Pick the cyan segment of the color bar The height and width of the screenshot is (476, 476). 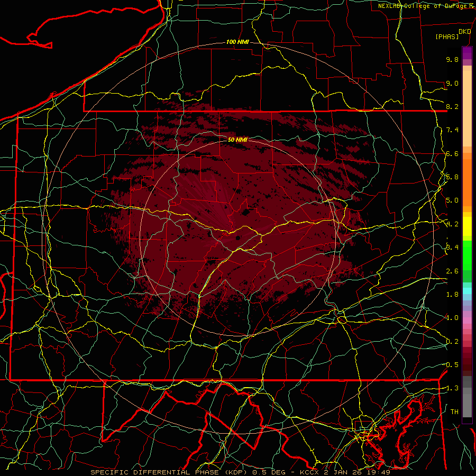click(x=467, y=291)
